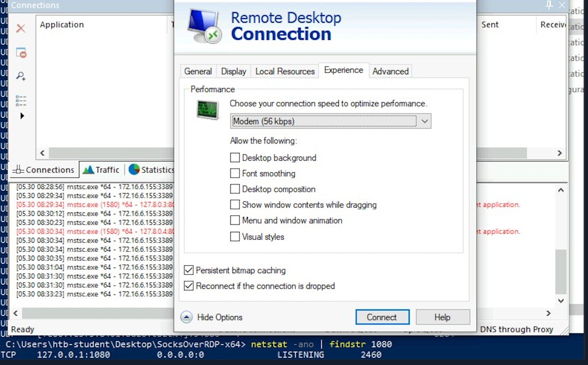This screenshot has height=365, width=588.
Task: Open the Statistics tab in Proxifier
Action: [x=151, y=170]
